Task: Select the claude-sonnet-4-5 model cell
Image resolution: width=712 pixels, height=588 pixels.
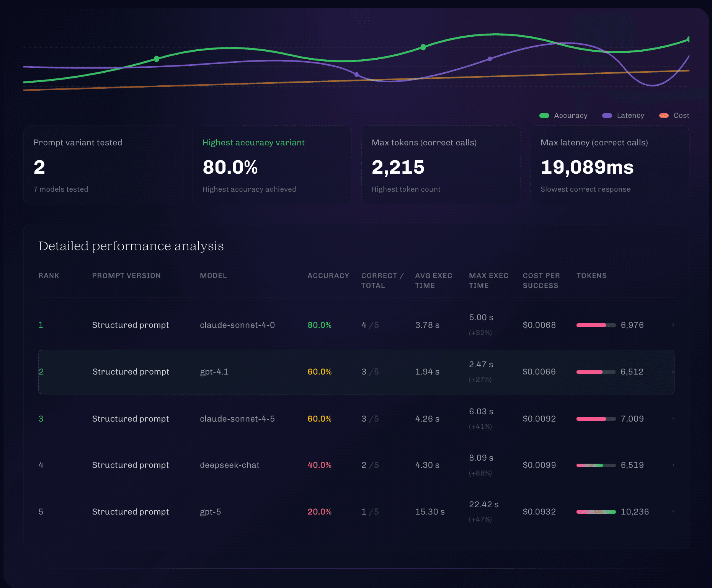Action: coord(237,419)
